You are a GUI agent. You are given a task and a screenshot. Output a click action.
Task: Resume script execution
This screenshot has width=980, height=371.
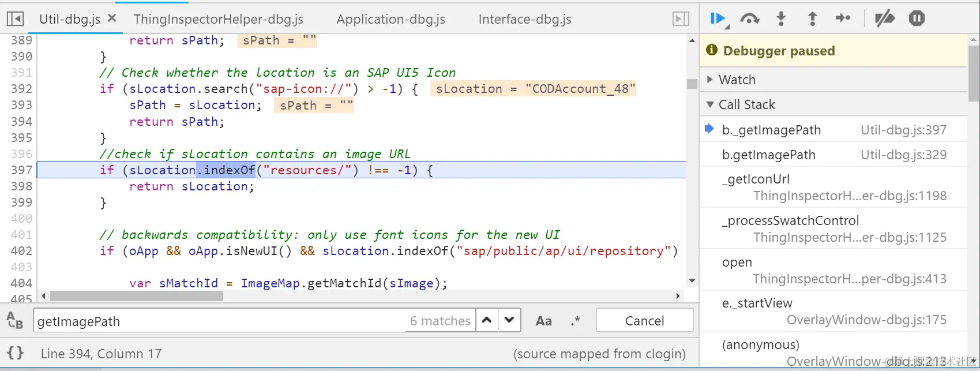(718, 19)
